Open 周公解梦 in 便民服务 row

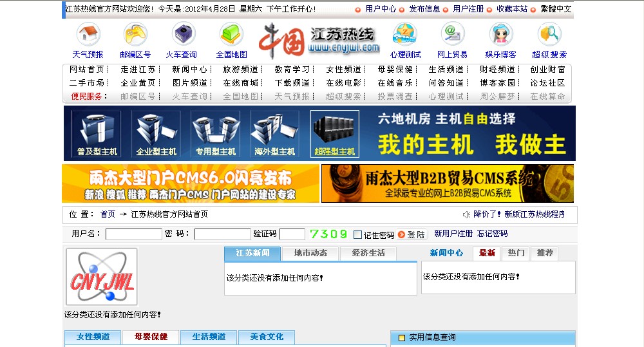tap(497, 97)
